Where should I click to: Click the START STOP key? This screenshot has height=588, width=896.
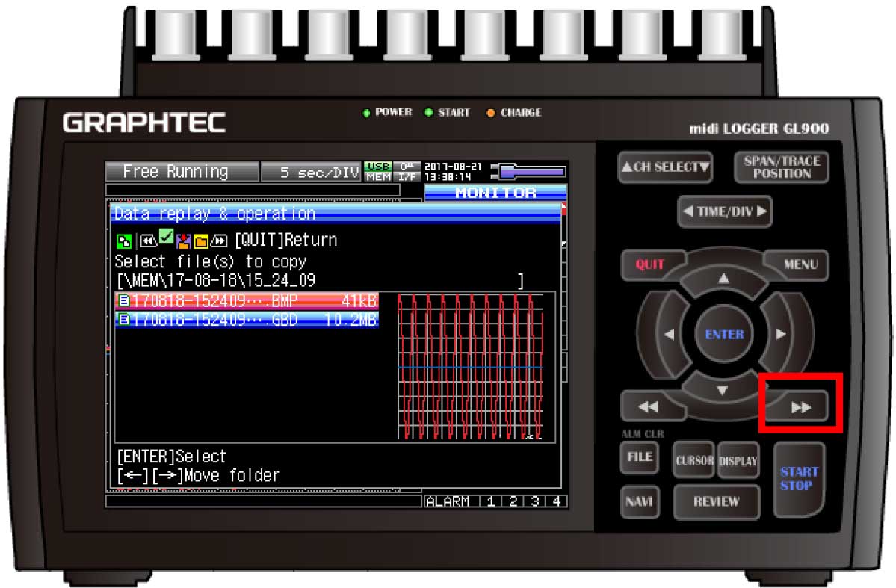click(x=799, y=479)
